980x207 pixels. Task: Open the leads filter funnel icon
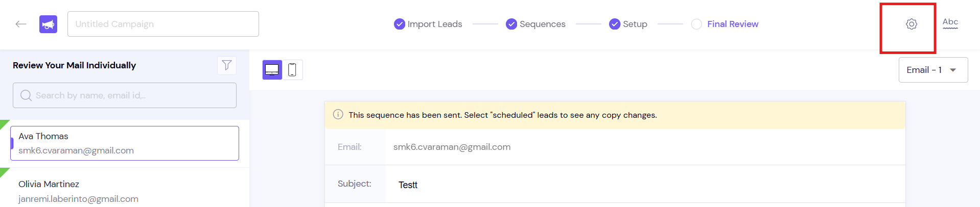(x=227, y=65)
